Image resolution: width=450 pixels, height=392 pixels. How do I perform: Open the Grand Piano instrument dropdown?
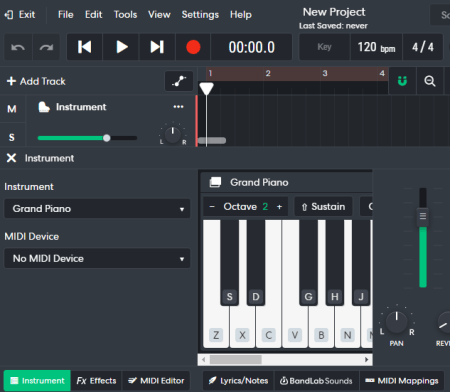click(97, 209)
